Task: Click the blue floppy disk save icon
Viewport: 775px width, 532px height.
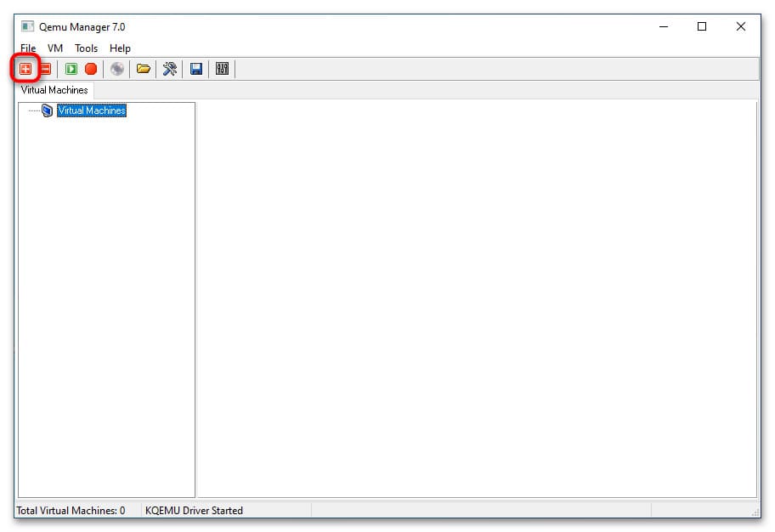Action: tap(196, 69)
